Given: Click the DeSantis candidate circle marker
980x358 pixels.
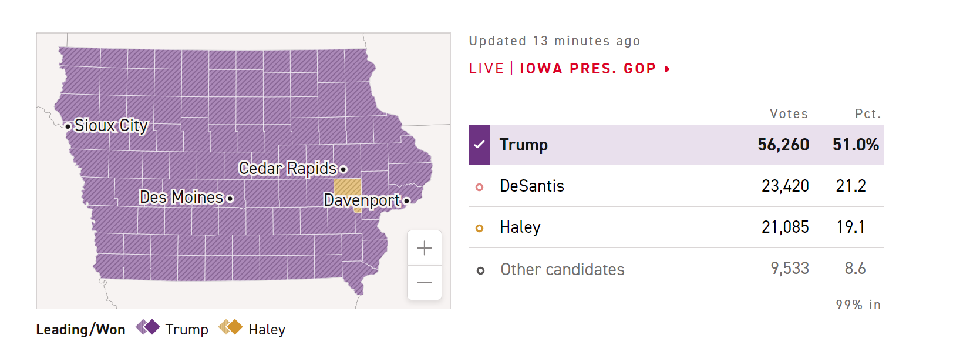Looking at the screenshot, I should click(x=480, y=187).
